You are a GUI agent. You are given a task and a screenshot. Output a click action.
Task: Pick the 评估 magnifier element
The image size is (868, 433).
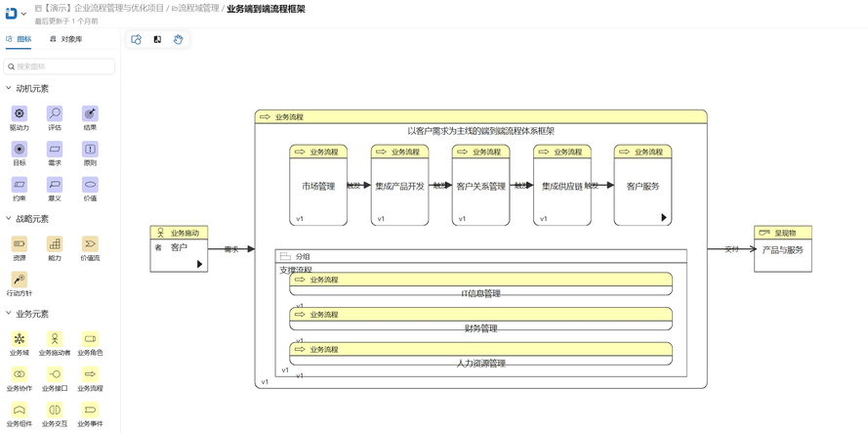coord(55,114)
